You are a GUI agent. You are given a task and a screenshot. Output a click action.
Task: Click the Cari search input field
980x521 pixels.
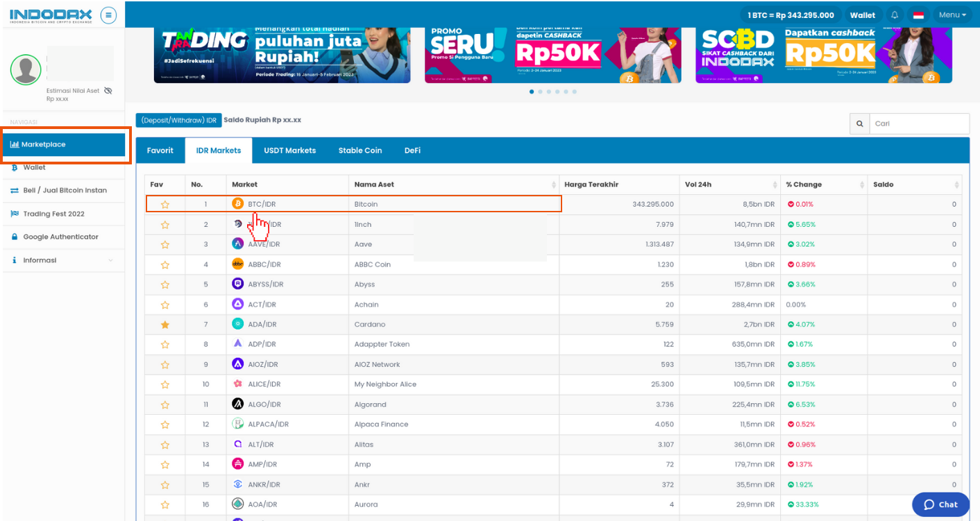(919, 123)
